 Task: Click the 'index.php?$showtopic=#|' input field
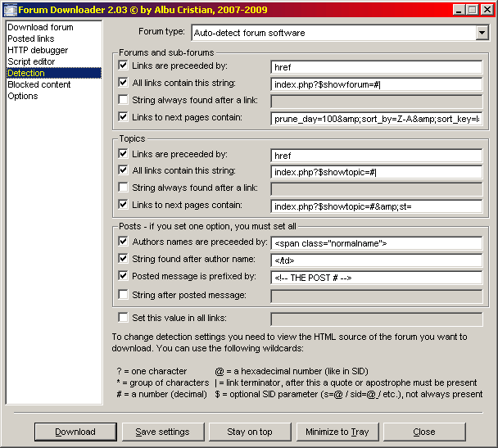376,172
